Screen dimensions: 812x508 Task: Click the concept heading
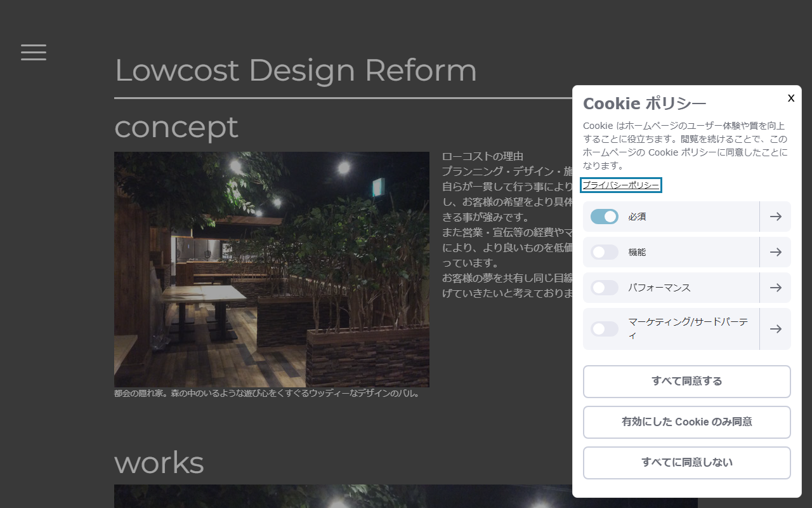(176, 127)
